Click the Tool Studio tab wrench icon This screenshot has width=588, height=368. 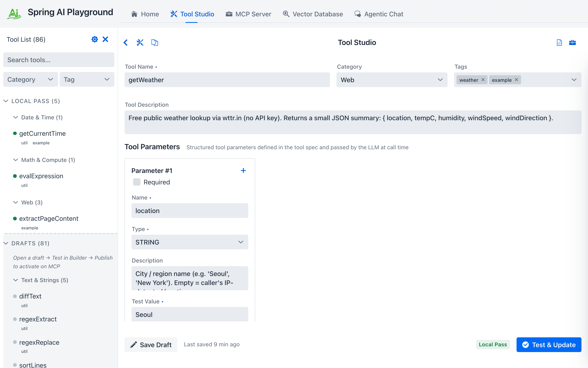click(x=174, y=14)
